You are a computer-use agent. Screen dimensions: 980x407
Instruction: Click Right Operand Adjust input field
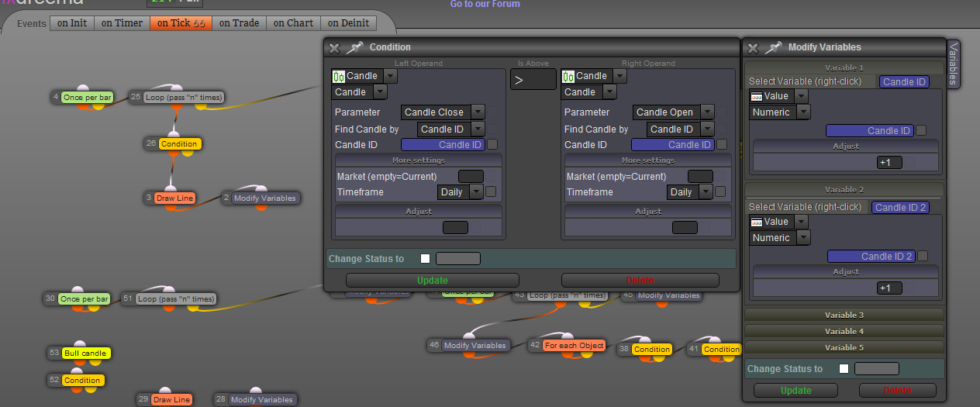click(x=685, y=227)
